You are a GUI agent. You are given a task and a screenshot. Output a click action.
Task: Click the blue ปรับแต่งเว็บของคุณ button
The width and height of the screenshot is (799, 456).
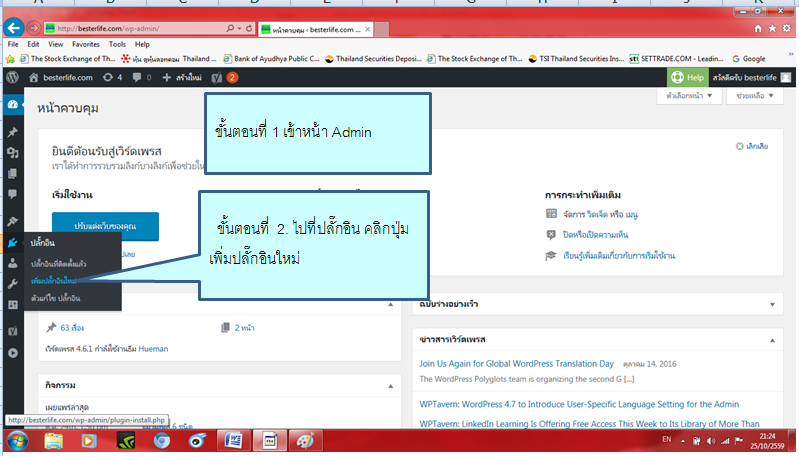[x=105, y=226]
